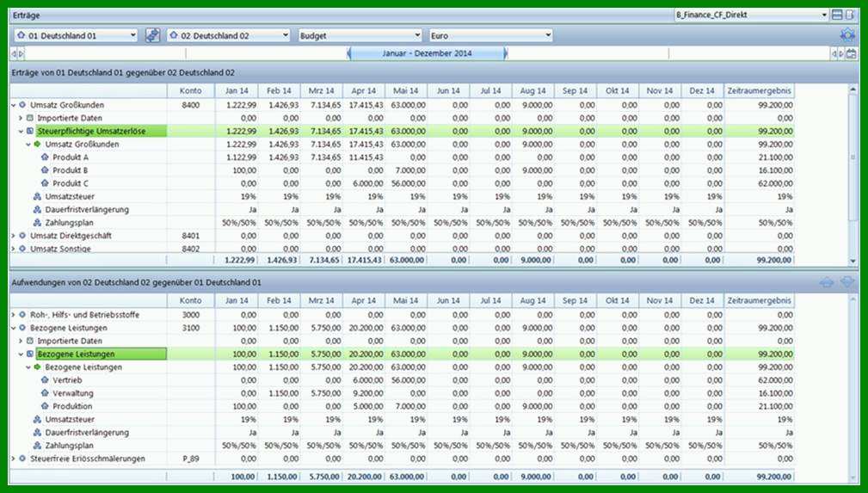Image resolution: width=868 pixels, height=493 pixels.
Task: Click the swap companies icon between dropdowns
Action: tap(152, 35)
